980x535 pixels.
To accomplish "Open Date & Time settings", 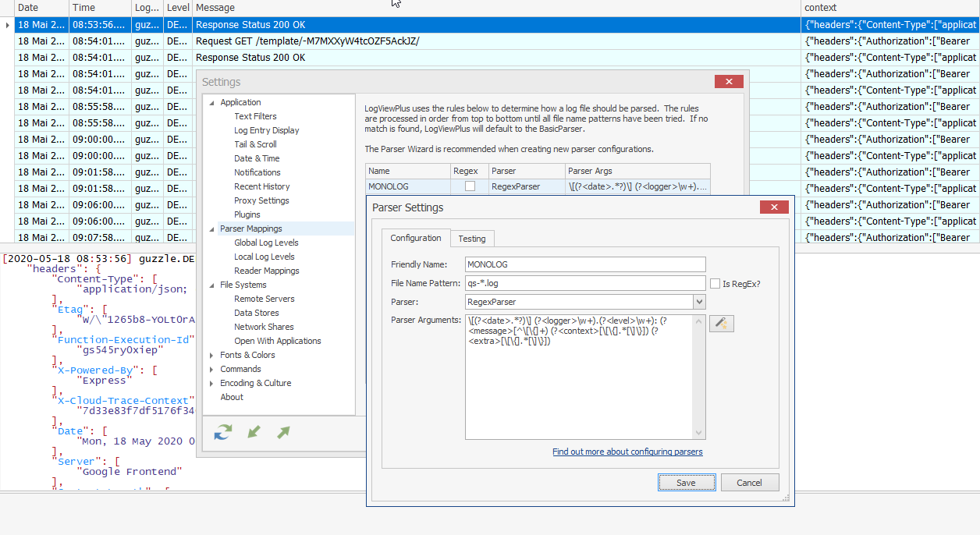I will pos(257,158).
